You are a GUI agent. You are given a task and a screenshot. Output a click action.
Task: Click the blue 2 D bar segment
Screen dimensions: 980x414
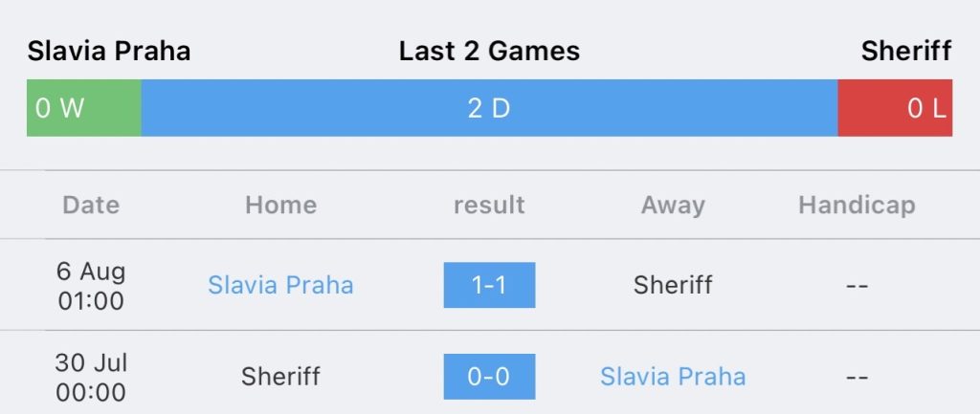tap(489, 108)
